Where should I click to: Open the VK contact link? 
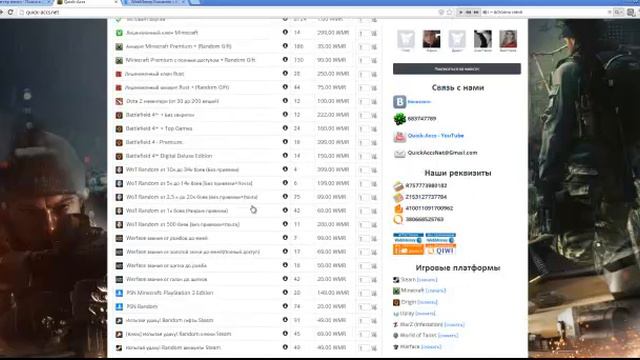tap(419, 102)
